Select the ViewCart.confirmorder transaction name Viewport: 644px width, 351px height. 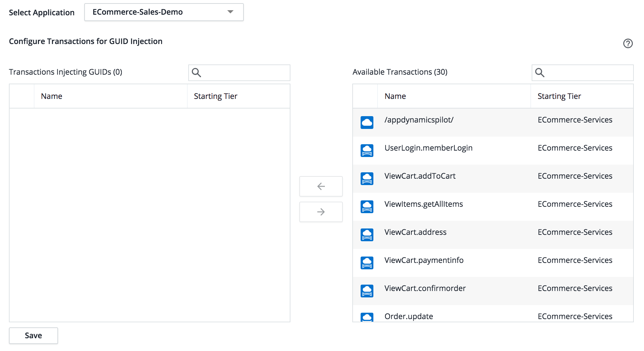(425, 288)
